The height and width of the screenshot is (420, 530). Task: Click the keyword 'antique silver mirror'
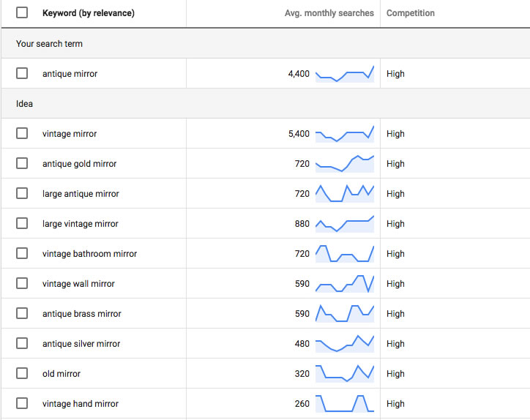(81, 344)
